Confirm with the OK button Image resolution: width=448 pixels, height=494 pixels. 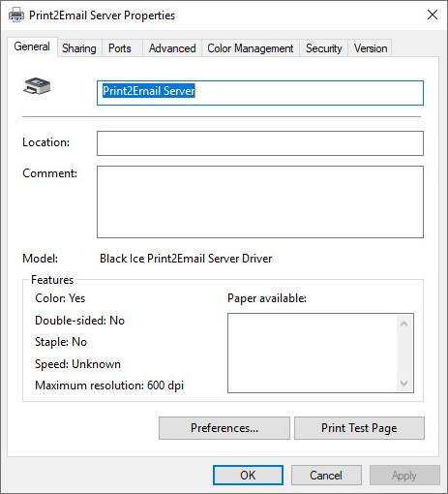(x=248, y=476)
